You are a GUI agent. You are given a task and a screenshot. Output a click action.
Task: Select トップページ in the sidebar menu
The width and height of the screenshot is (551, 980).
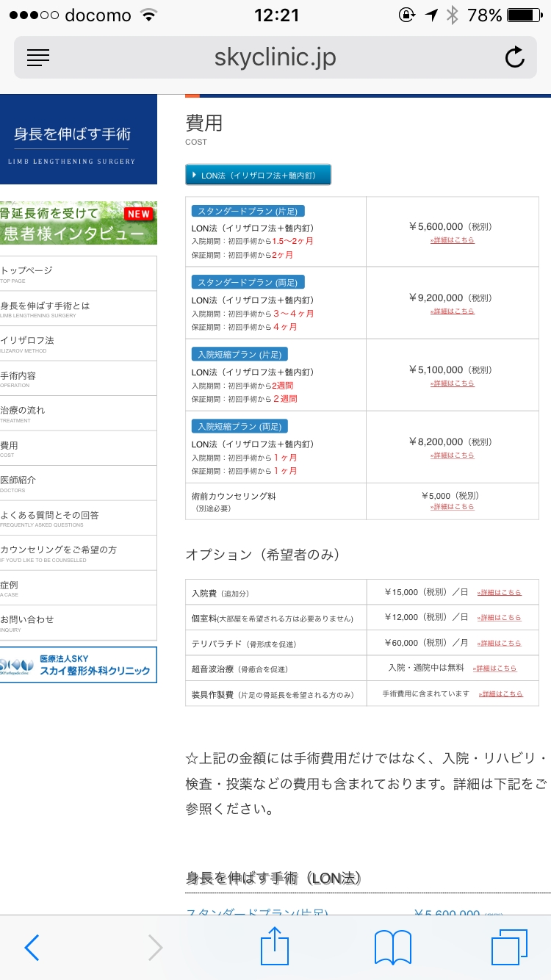pos(78,274)
